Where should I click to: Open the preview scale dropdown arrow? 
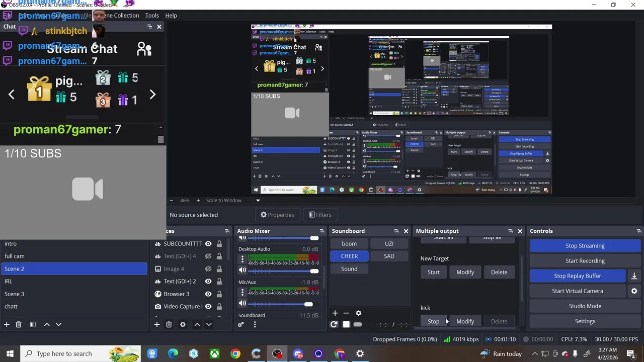pyautogui.click(x=258, y=201)
